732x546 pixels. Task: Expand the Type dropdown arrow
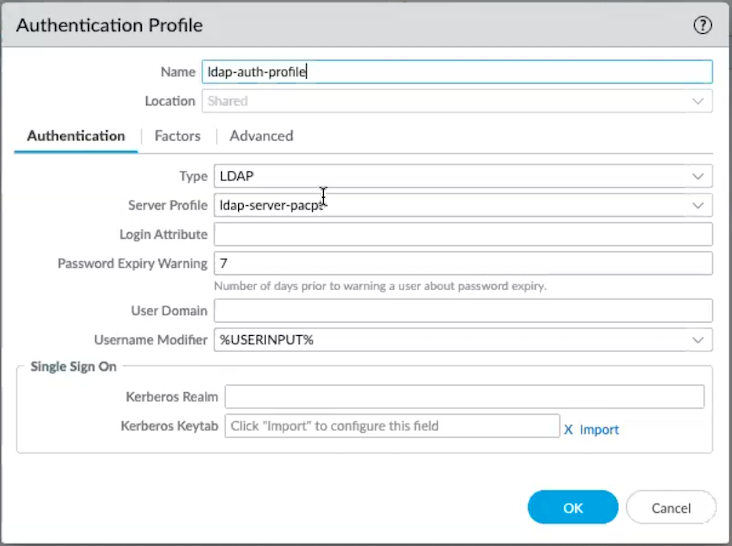697,176
